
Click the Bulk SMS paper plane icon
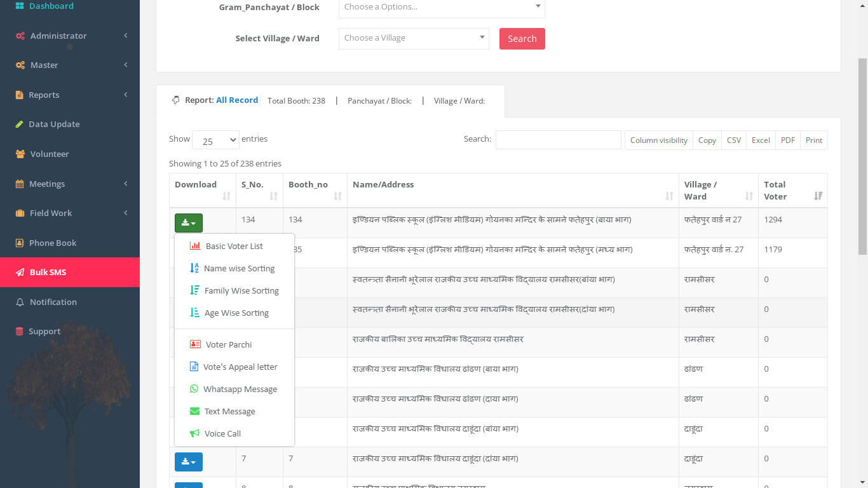20,273
